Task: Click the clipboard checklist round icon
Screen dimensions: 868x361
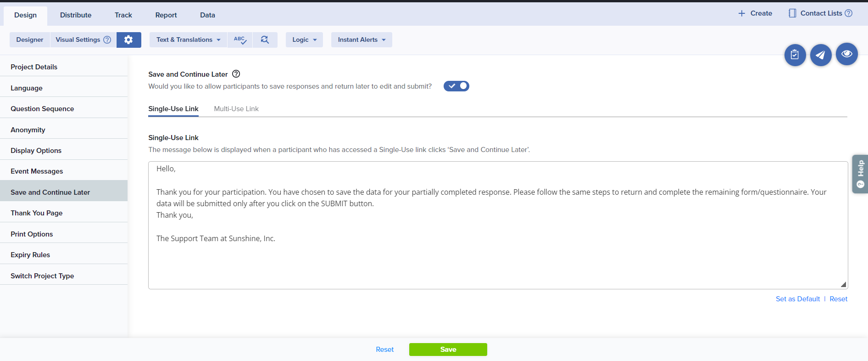Action: point(795,55)
